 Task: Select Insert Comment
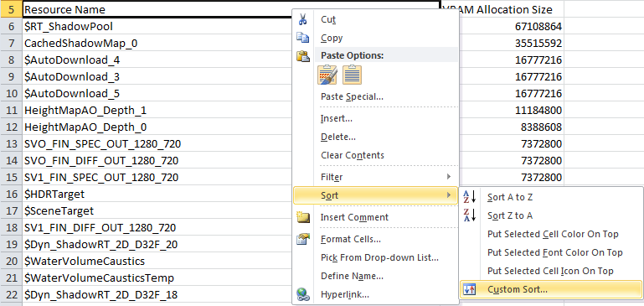[x=375, y=217]
